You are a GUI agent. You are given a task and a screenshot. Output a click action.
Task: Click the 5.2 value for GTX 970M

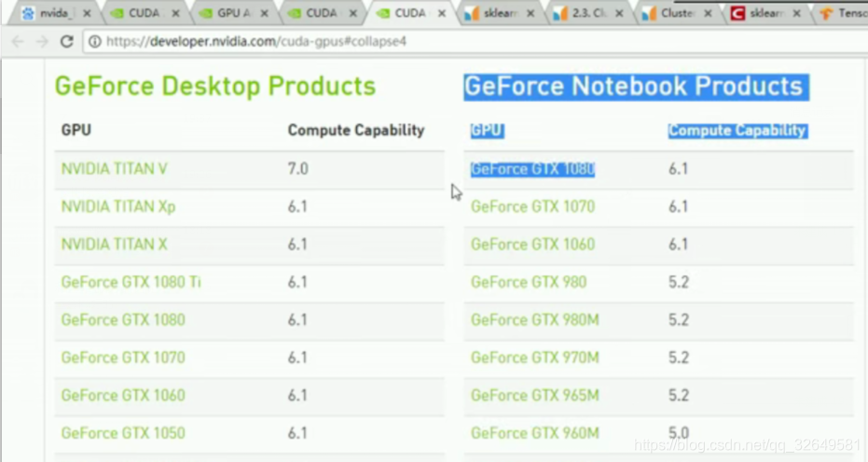tap(679, 357)
